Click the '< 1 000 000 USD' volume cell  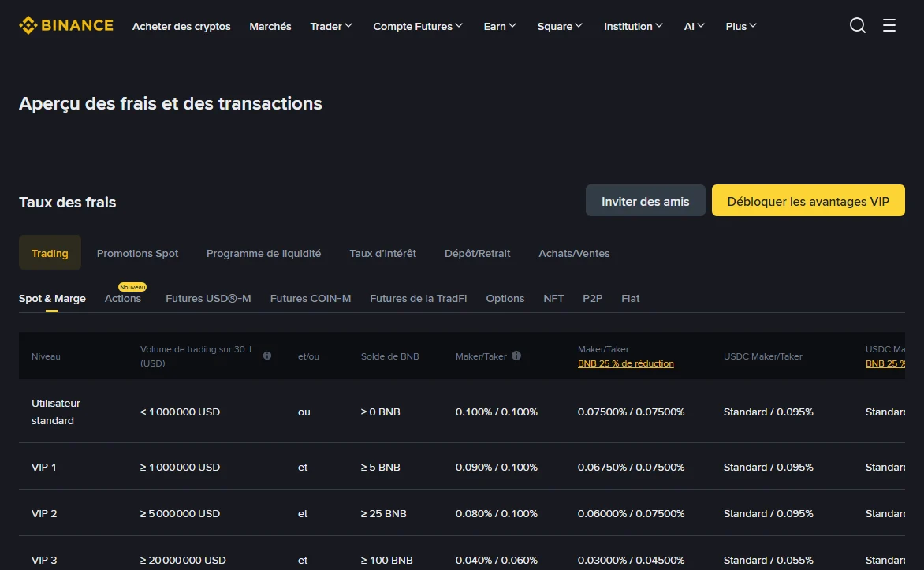180,412
